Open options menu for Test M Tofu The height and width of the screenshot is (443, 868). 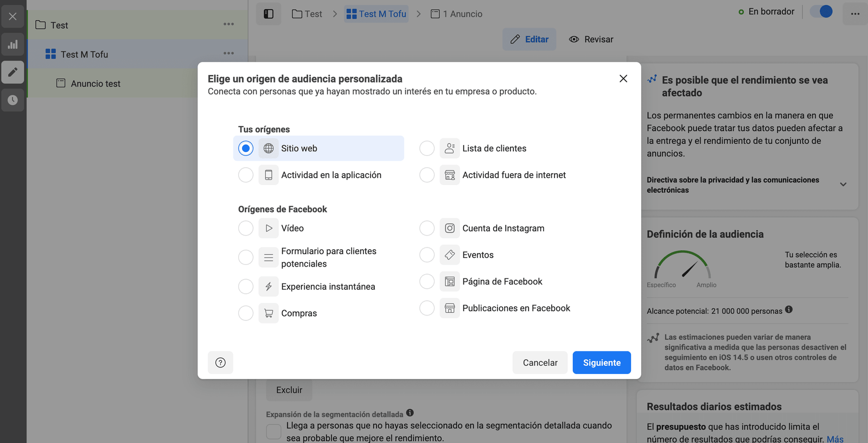(x=228, y=53)
